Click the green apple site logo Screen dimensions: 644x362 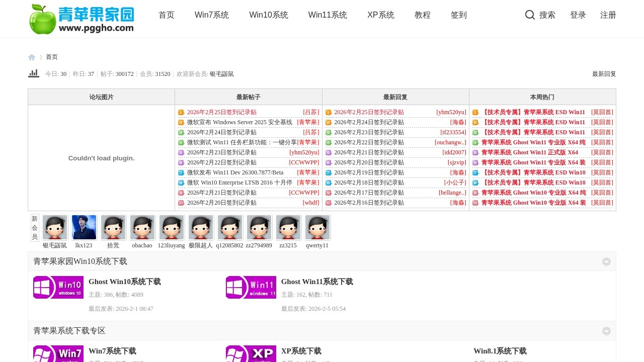click(82, 19)
